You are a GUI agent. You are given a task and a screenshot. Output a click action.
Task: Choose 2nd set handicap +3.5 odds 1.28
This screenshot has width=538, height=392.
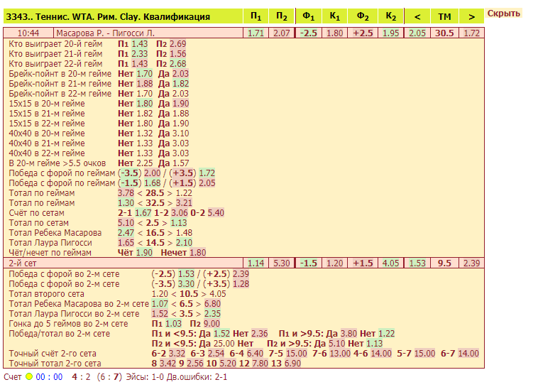tap(241, 284)
